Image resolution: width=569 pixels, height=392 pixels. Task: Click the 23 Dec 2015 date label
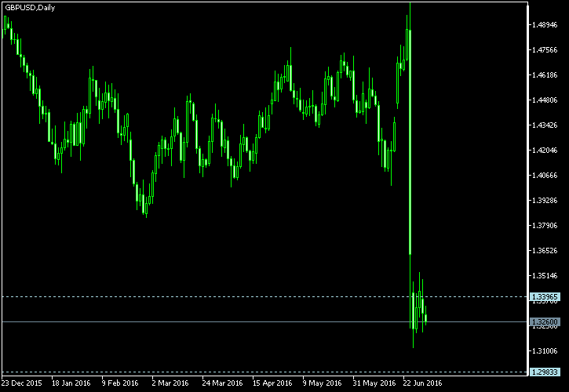coord(22,383)
